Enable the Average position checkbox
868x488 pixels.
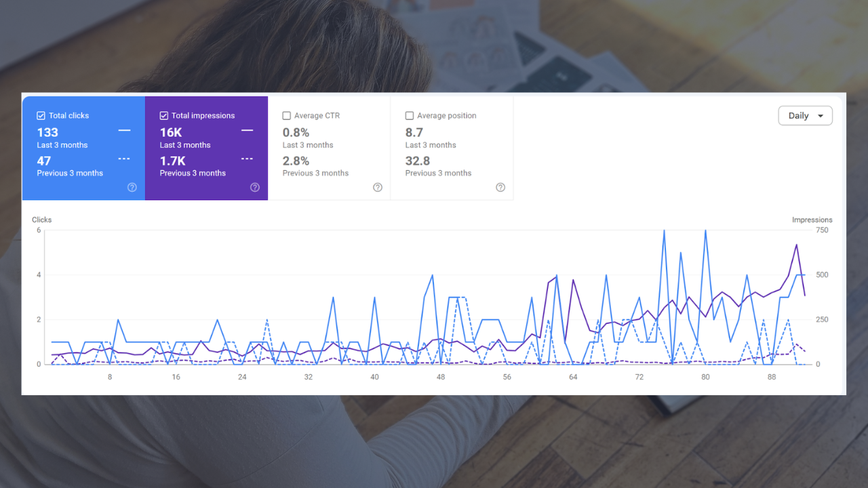[x=409, y=115]
